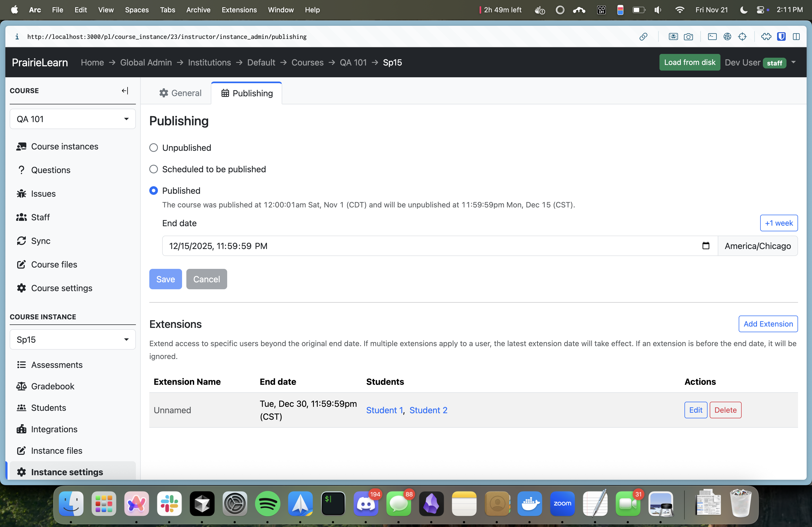This screenshot has height=527, width=812.
Task: Click the browser URL address bar
Action: coord(167,37)
